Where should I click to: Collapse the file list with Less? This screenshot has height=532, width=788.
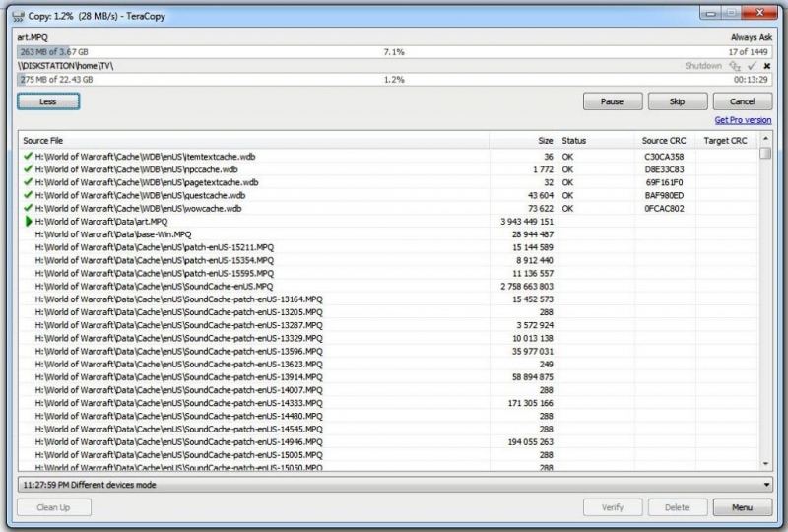[x=48, y=101]
